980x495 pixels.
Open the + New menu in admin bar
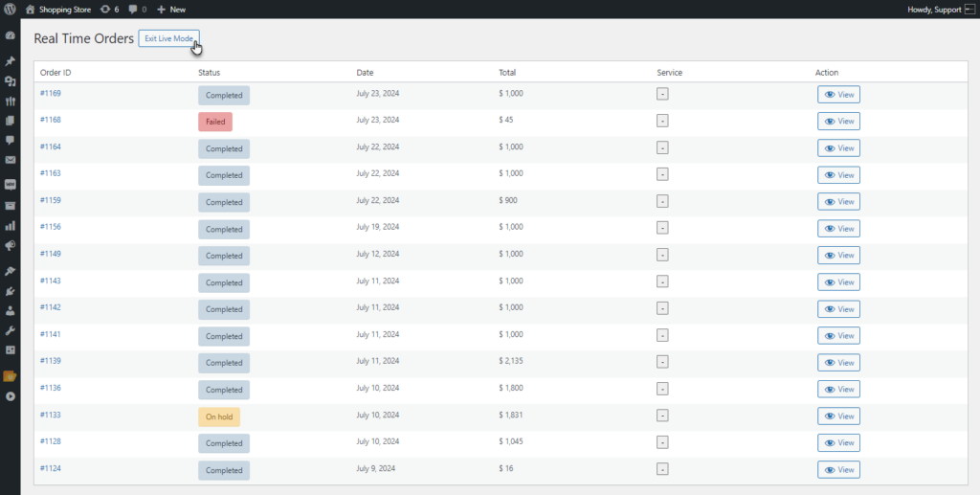171,10
